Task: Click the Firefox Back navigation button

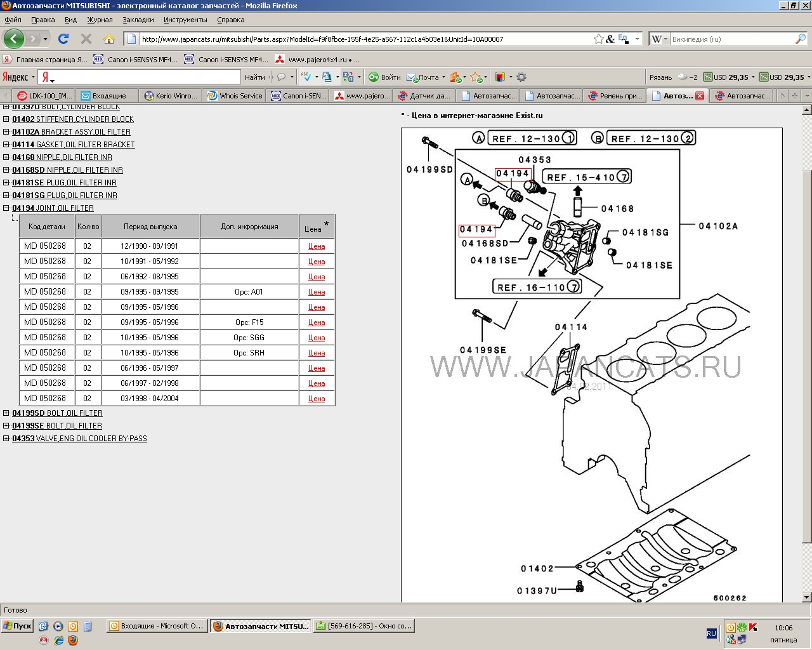Action: [14, 39]
